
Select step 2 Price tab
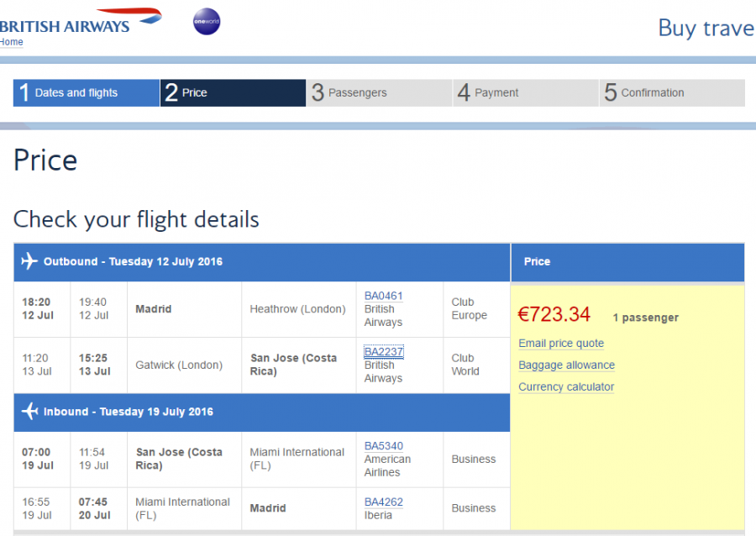tap(233, 93)
